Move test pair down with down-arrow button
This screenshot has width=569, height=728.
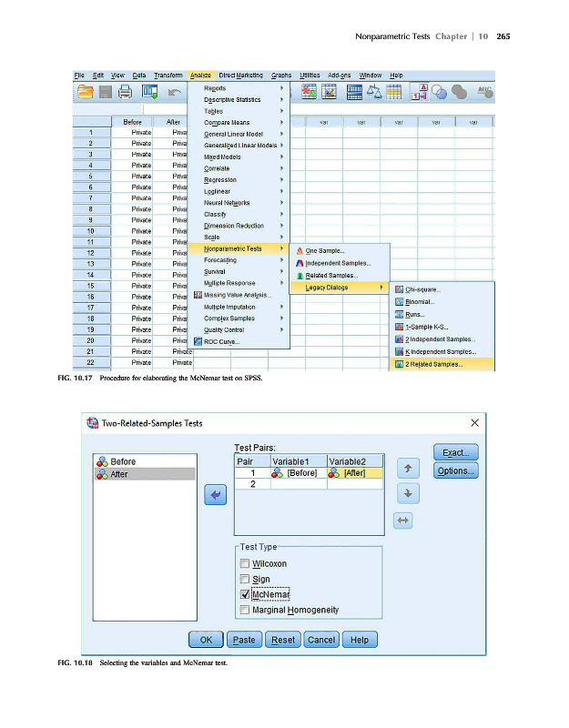(x=410, y=493)
